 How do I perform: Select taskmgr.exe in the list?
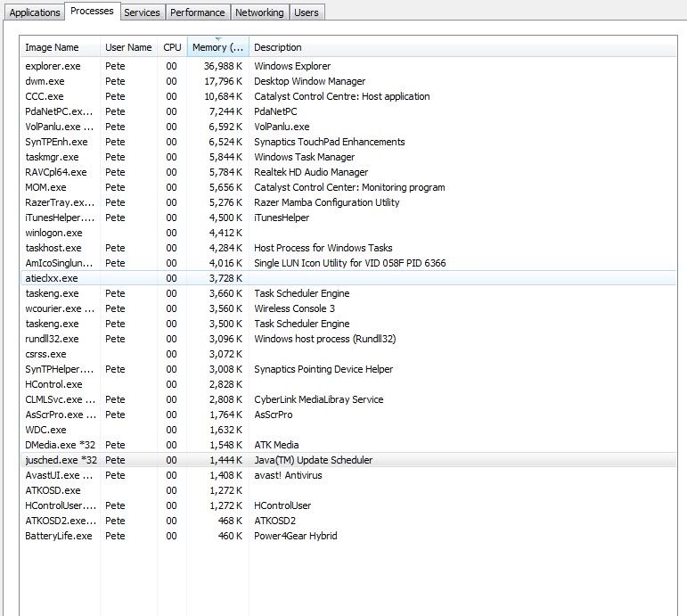pos(348,157)
